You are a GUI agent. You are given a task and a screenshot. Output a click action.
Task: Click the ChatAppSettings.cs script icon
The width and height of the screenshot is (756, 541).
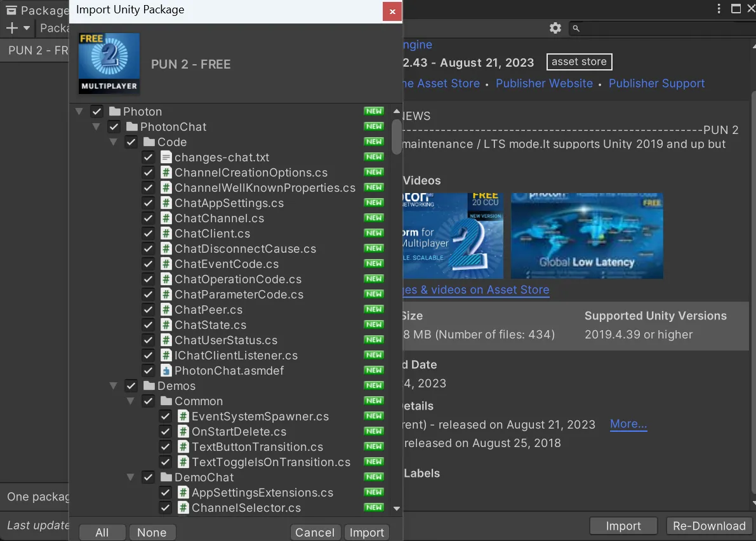coord(166,203)
